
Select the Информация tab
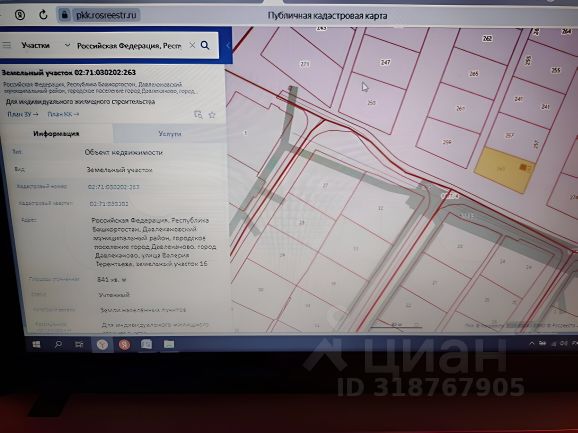click(56, 133)
